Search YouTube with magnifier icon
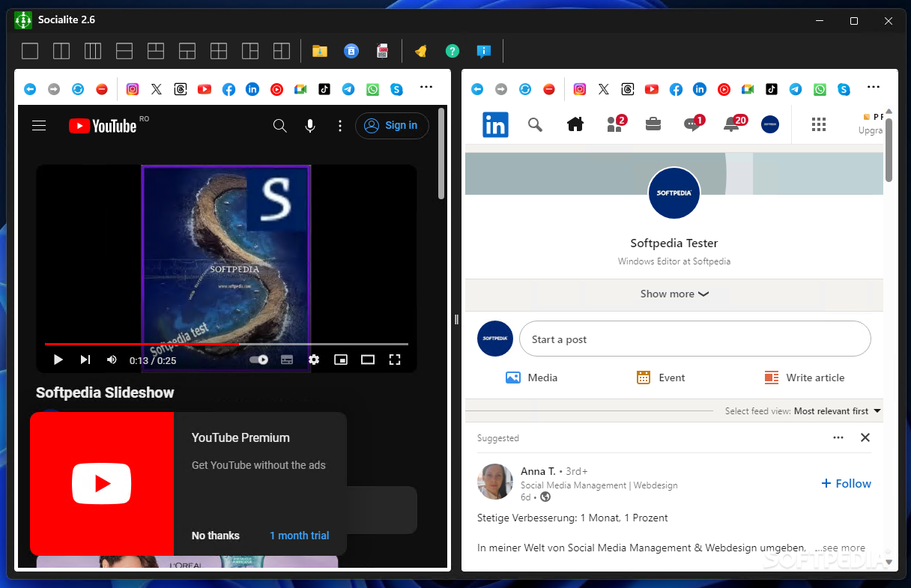This screenshot has height=588, width=911. point(280,126)
